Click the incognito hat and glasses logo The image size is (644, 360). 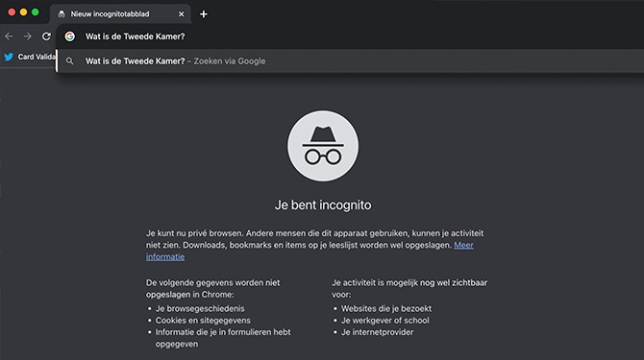click(x=323, y=146)
